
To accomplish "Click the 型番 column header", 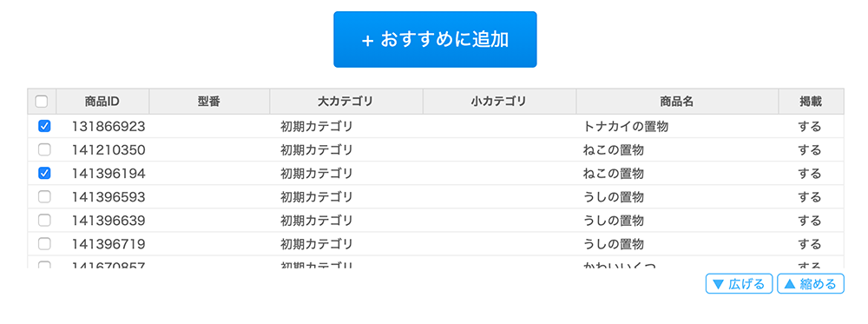I will coord(209,102).
